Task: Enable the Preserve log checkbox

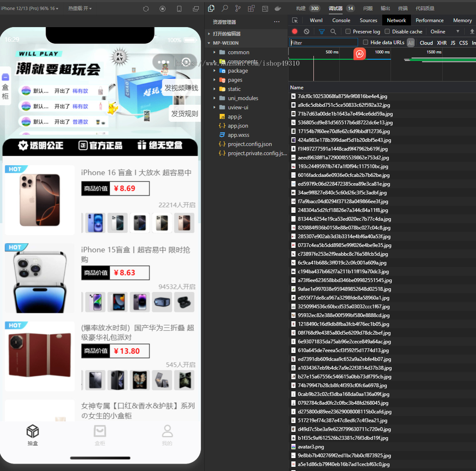Action: (348, 31)
